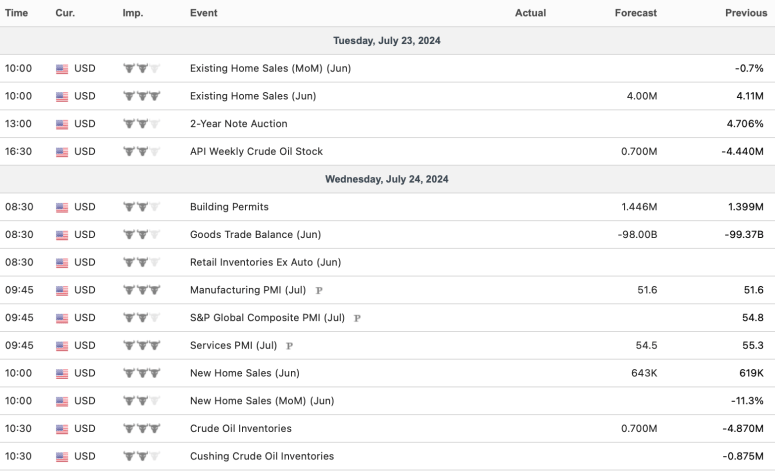775x473 pixels.
Task: Click the US flag beside 2-Year Note Auction
Action: click(62, 124)
